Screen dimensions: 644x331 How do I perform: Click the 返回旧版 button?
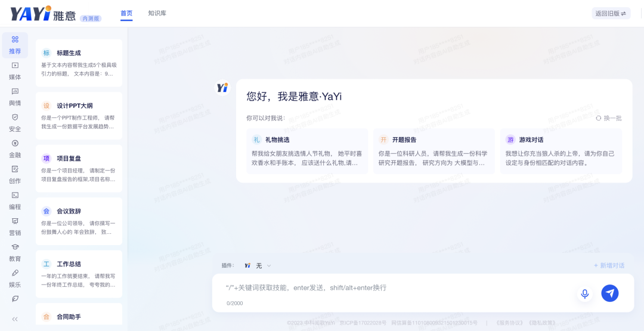pyautogui.click(x=611, y=13)
